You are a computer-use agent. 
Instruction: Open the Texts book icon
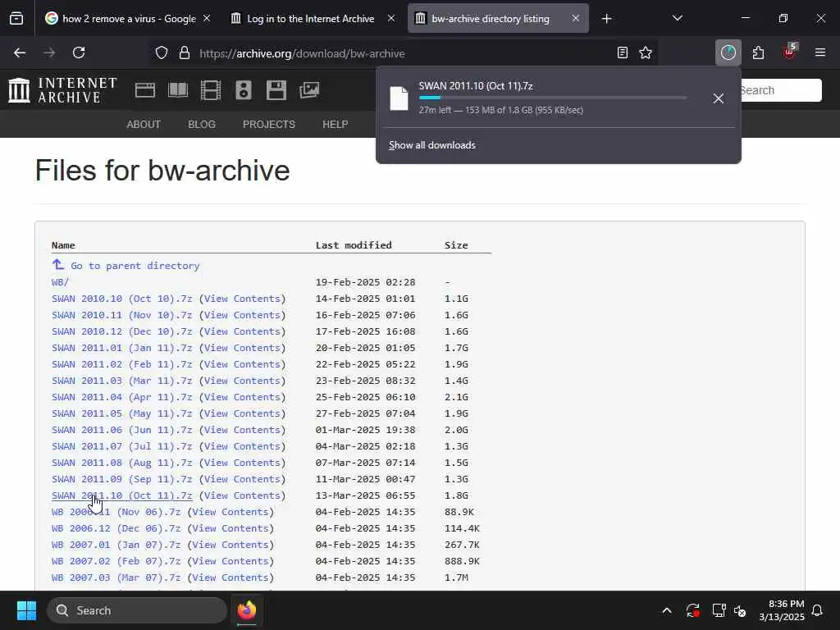click(x=178, y=90)
